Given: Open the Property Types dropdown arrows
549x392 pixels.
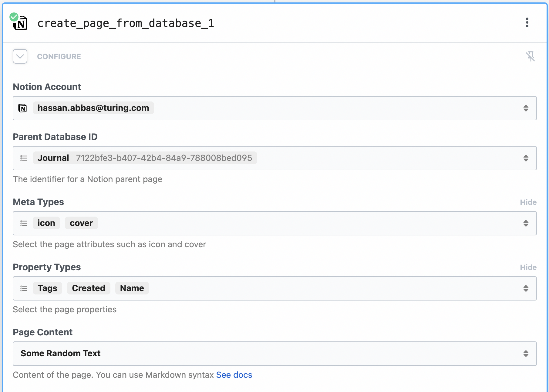Looking at the screenshot, I should [x=526, y=288].
